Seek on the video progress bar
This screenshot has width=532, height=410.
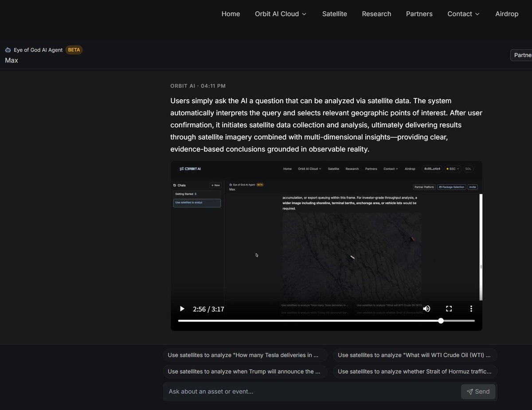pyautogui.click(x=326, y=320)
